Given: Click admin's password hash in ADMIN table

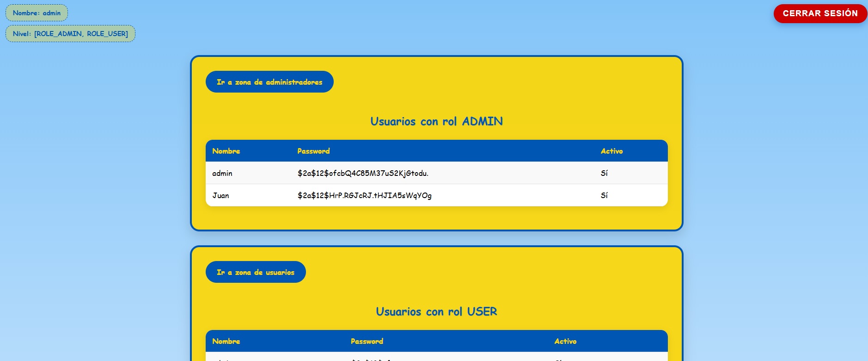Looking at the screenshot, I should pyautogui.click(x=363, y=173).
